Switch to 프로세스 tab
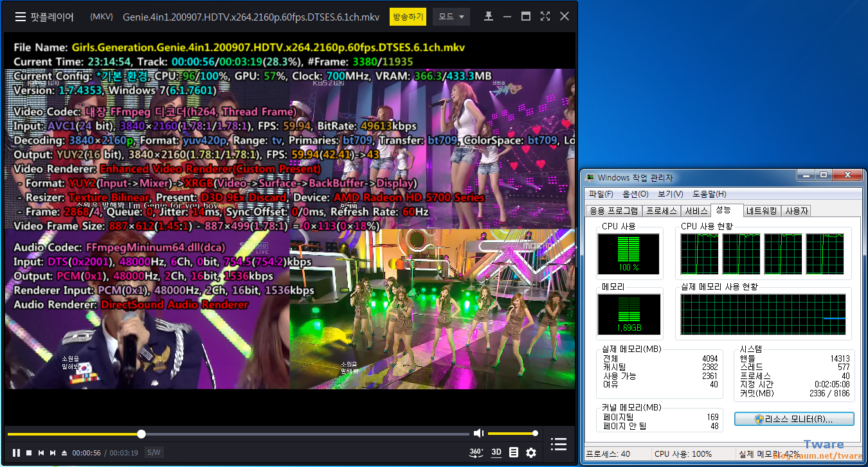Image resolution: width=868 pixels, height=467 pixels. click(x=662, y=211)
